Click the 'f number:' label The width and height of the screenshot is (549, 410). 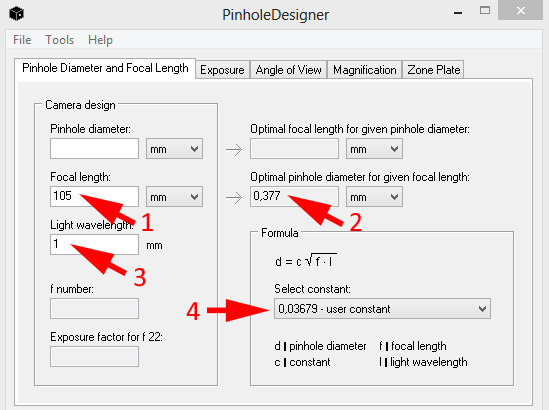72,289
